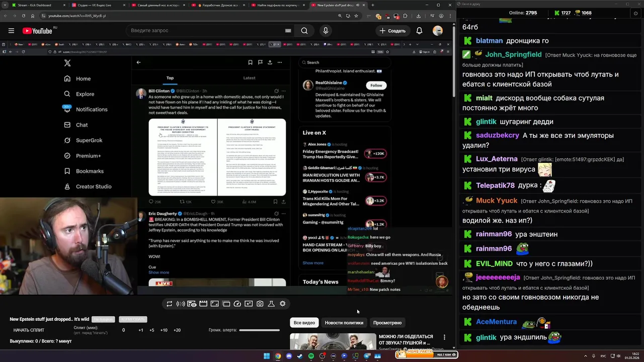Select the Просмотрено filter chip

(x=387, y=323)
